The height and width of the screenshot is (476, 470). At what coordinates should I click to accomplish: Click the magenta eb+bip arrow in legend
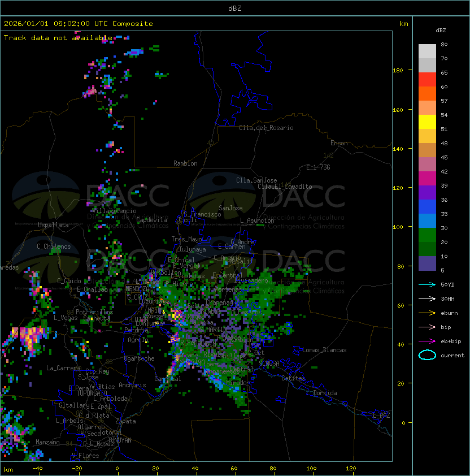[427, 341]
